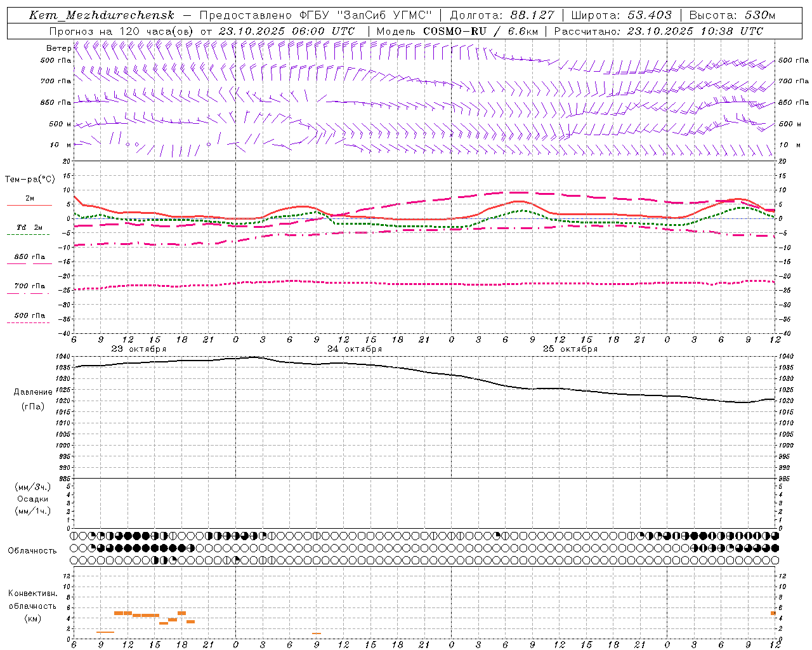
Task: Click the 'Облачность' cloud cover label
Action: point(32,551)
